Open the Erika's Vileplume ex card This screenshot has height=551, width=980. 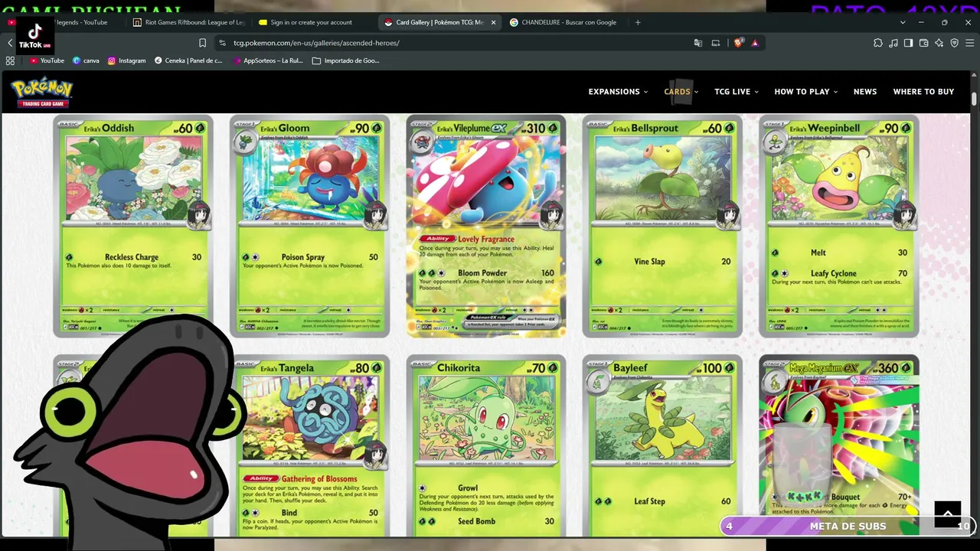[x=486, y=226]
